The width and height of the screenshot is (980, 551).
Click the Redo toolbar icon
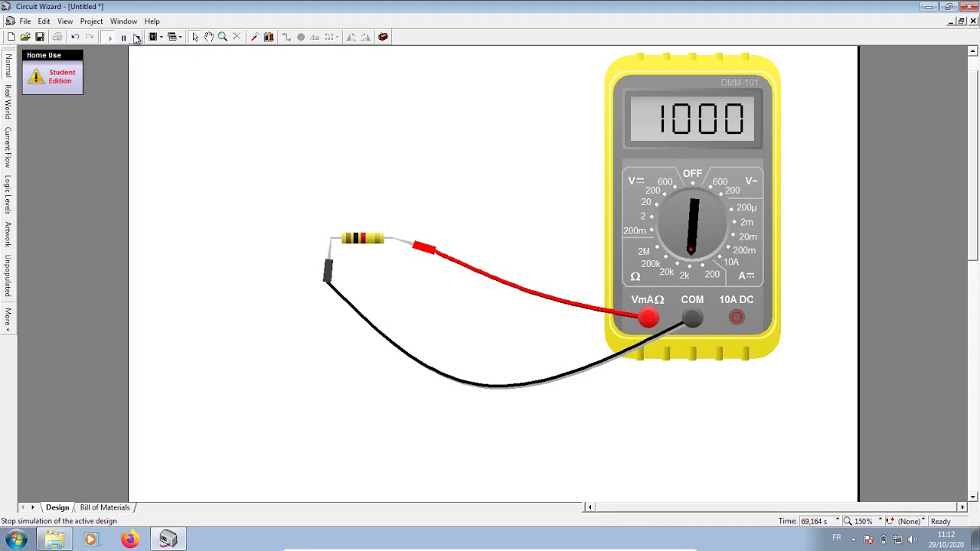pos(90,37)
